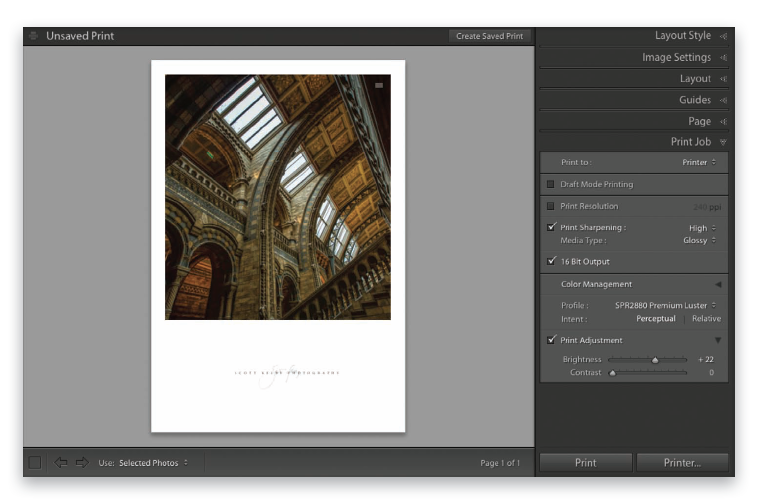Viewport: 760px width, 501px height.
Task: Enable Draft Mode Printing checkbox
Action: [x=551, y=184]
